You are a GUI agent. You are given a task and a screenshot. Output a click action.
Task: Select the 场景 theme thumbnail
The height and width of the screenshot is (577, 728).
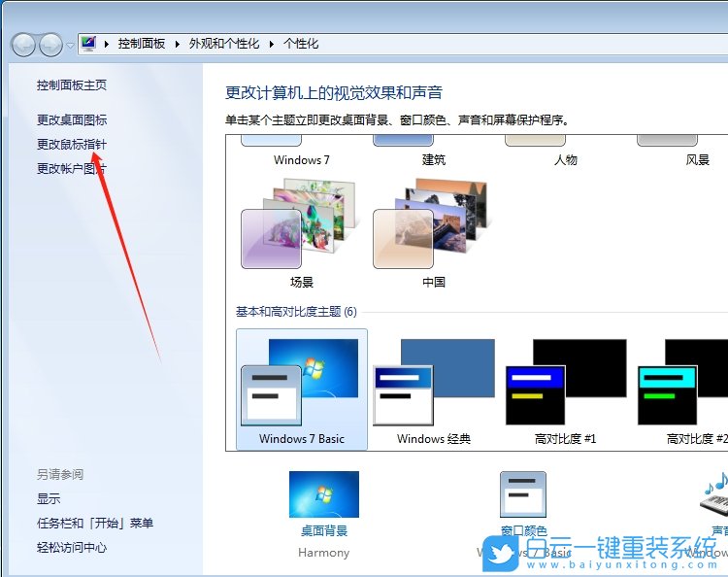(x=300, y=224)
